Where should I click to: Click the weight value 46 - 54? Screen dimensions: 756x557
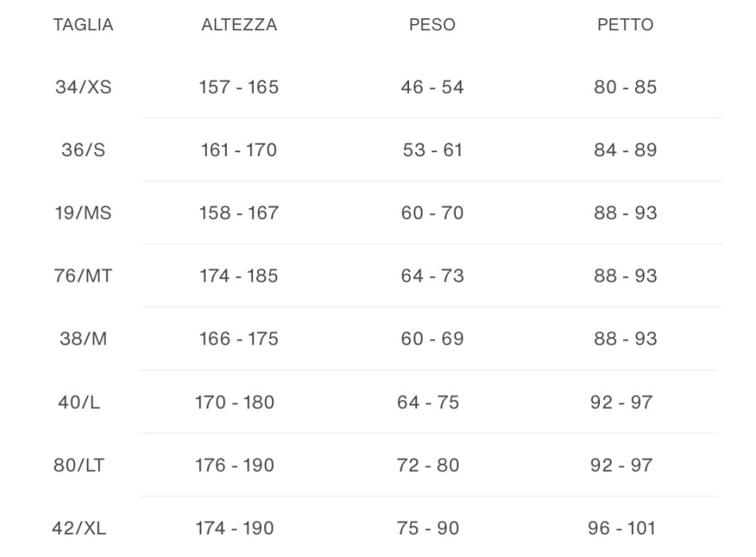pos(431,88)
